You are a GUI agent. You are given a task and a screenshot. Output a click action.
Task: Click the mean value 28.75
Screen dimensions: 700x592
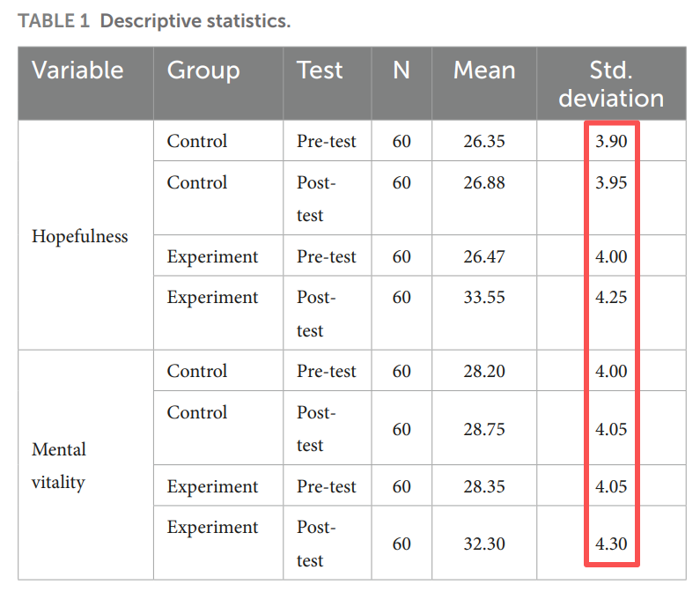click(x=484, y=429)
